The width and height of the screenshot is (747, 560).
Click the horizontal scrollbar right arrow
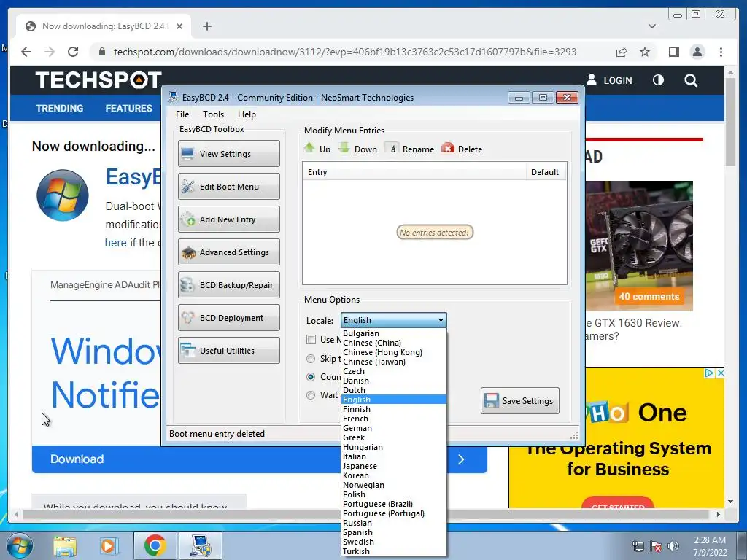[719, 514]
